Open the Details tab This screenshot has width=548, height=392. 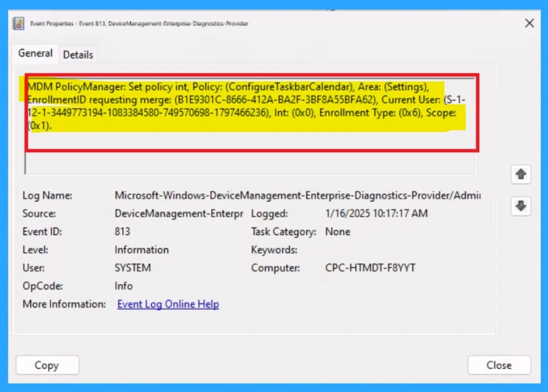(x=78, y=55)
